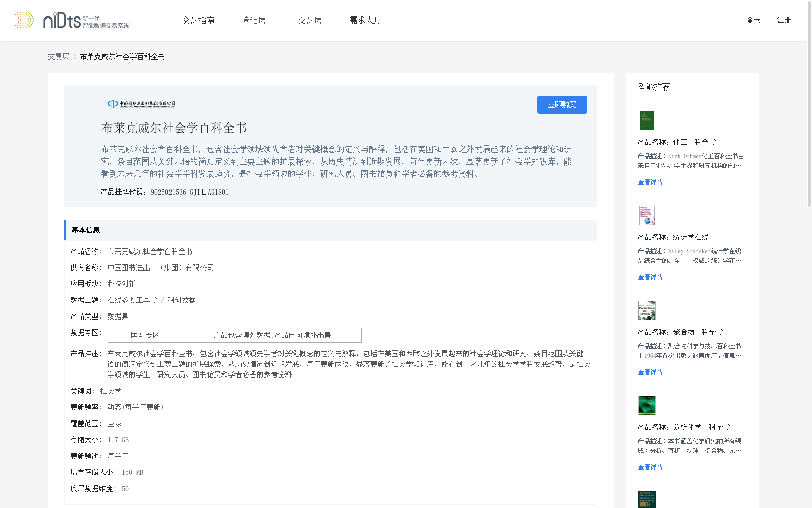View details for 聚合物百科全书
Viewport: 812px width, 508px height.
click(x=650, y=372)
